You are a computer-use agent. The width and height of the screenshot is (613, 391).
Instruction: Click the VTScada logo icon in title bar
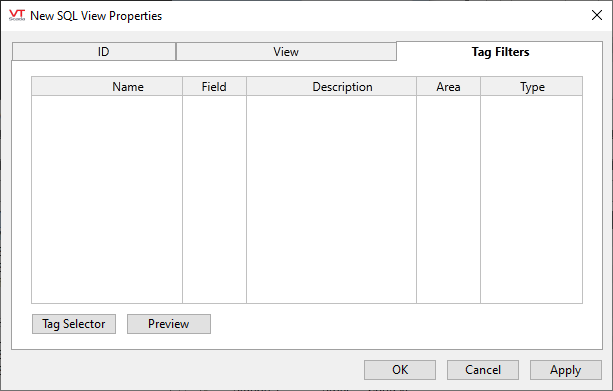point(17,15)
